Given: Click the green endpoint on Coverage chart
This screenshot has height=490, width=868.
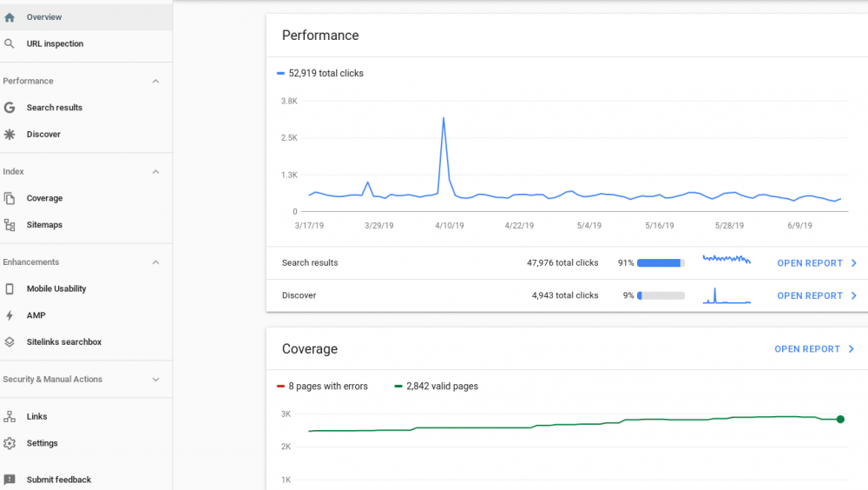Looking at the screenshot, I should [x=840, y=420].
